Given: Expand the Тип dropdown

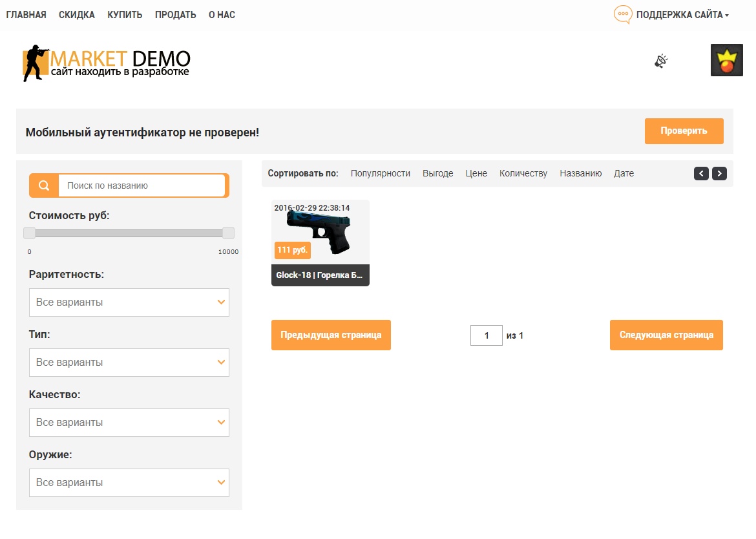Looking at the screenshot, I should 129,363.
